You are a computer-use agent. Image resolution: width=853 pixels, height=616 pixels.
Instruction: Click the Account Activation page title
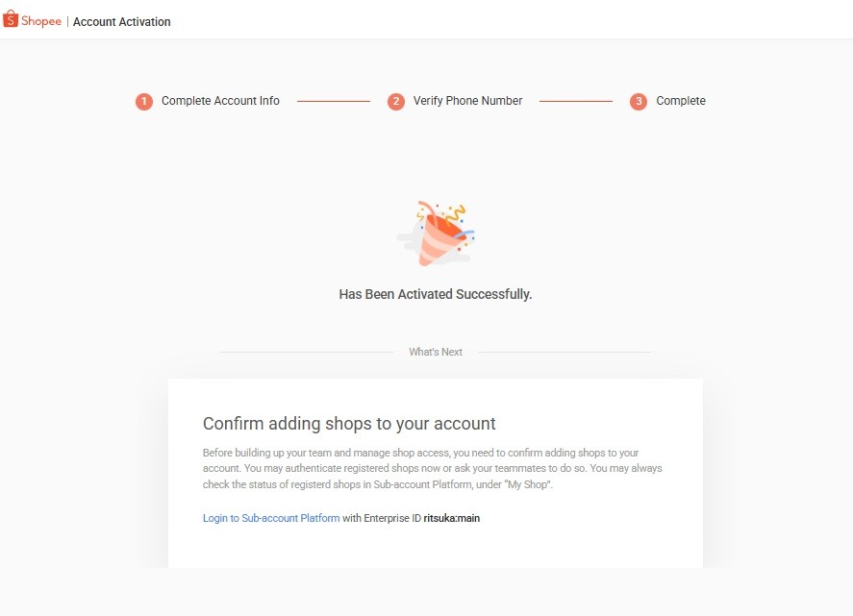(x=122, y=22)
